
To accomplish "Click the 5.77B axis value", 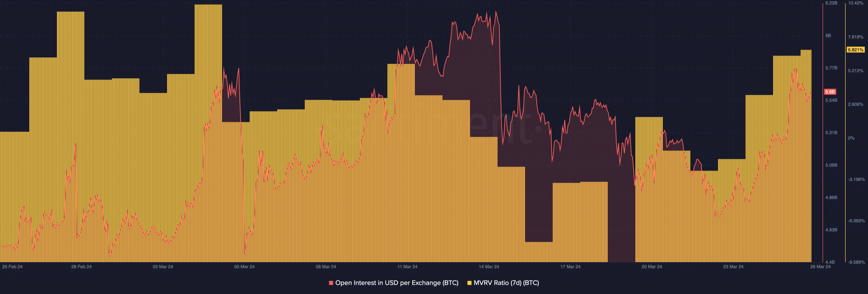I will [x=831, y=68].
